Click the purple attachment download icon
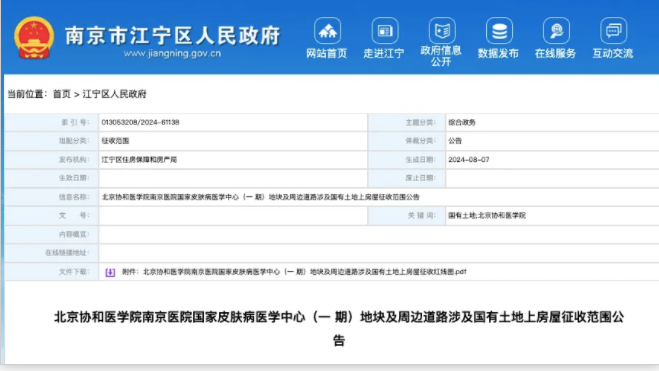The width and height of the screenshot is (659, 371). (110, 272)
